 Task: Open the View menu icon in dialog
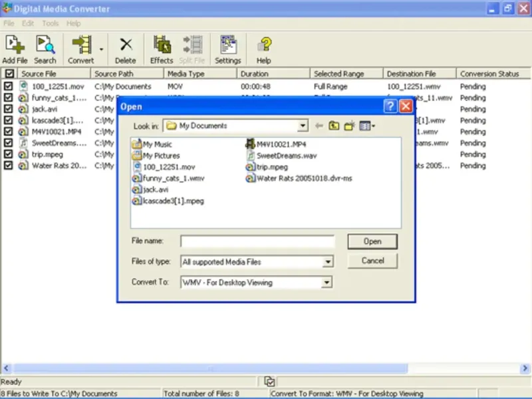point(367,126)
